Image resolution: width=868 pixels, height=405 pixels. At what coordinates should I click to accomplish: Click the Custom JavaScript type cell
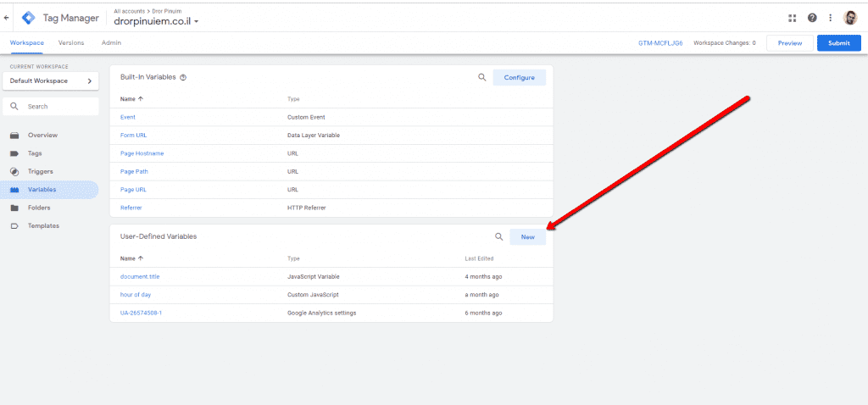(313, 295)
